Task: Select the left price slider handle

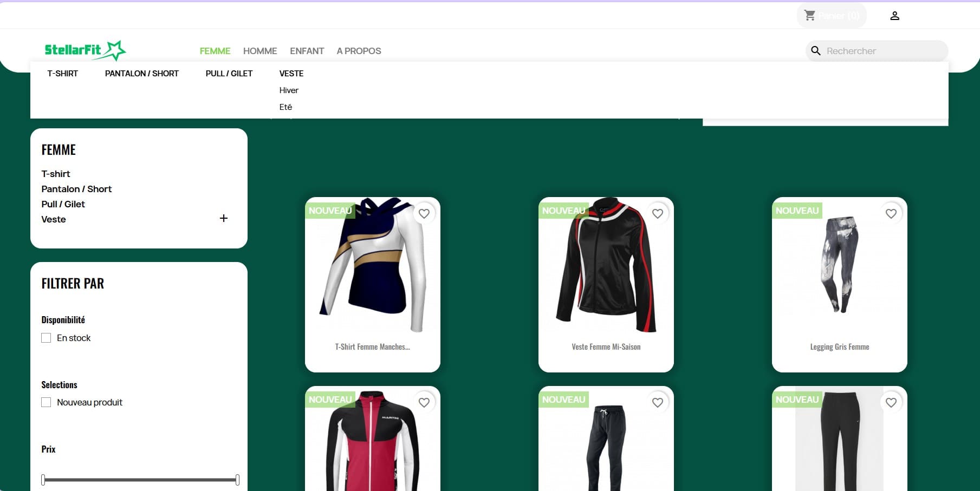Action: click(43, 480)
